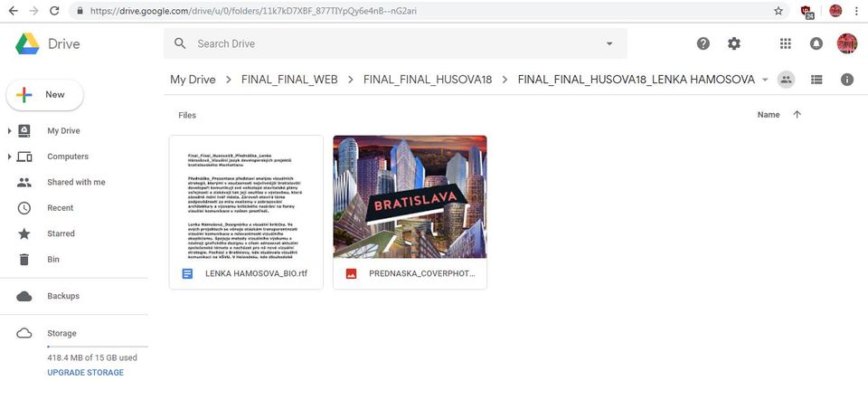The height and width of the screenshot is (409, 868).
Task: Reload the page in the browser
Action: [54, 11]
